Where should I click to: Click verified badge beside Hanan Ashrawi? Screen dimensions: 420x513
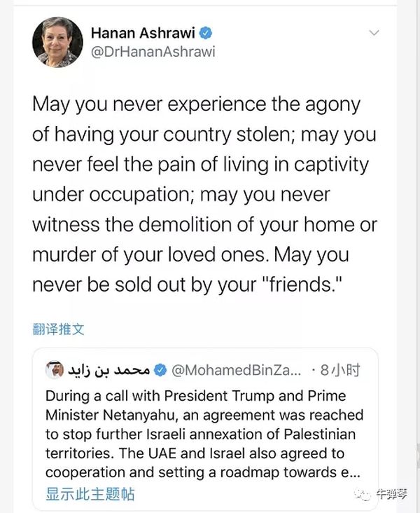point(206,32)
